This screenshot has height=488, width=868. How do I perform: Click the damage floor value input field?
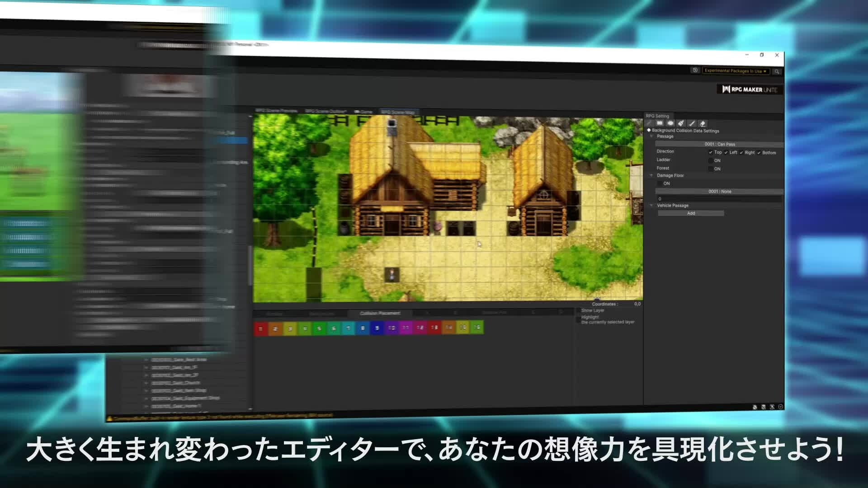[719, 199]
